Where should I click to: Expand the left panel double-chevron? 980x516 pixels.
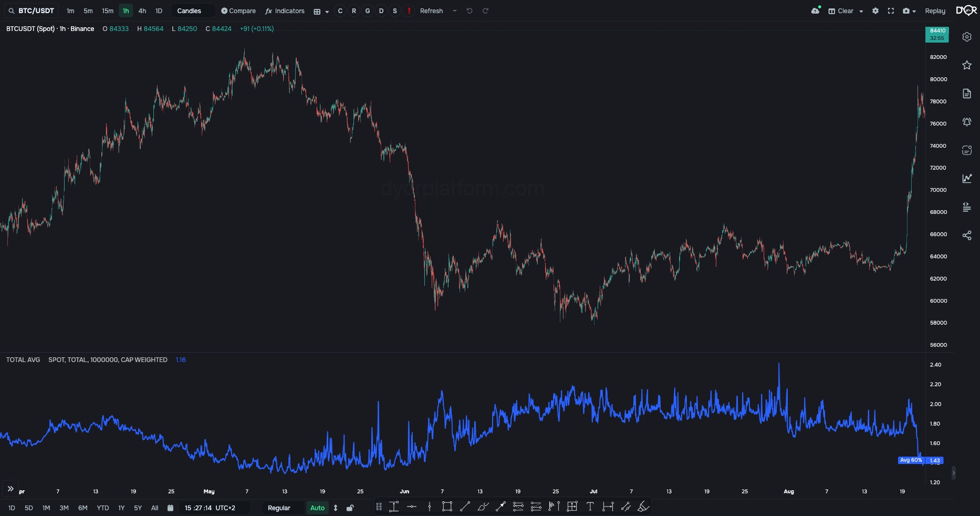click(x=10, y=489)
